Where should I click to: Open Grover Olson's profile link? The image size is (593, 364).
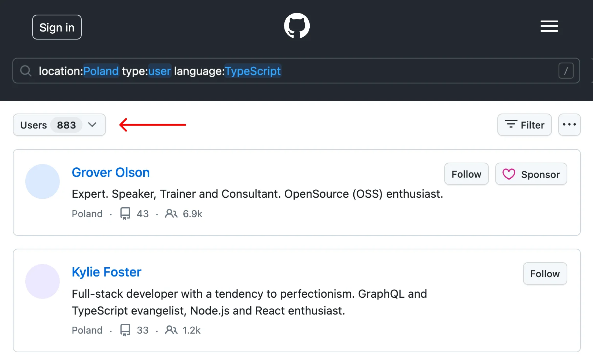111,172
